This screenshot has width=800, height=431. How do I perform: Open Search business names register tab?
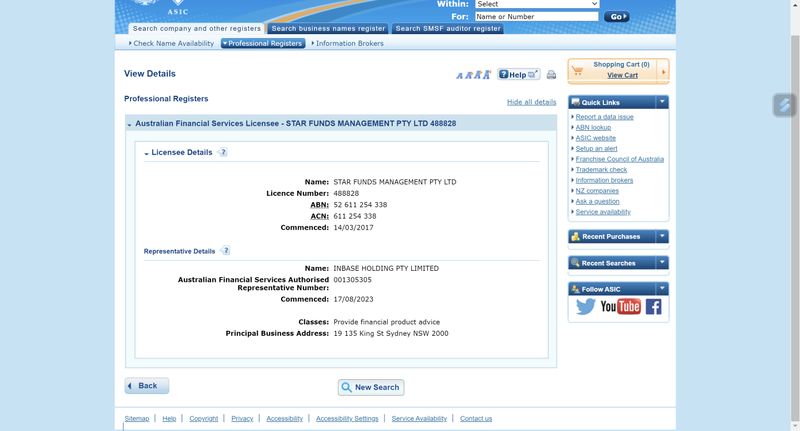[x=328, y=29]
